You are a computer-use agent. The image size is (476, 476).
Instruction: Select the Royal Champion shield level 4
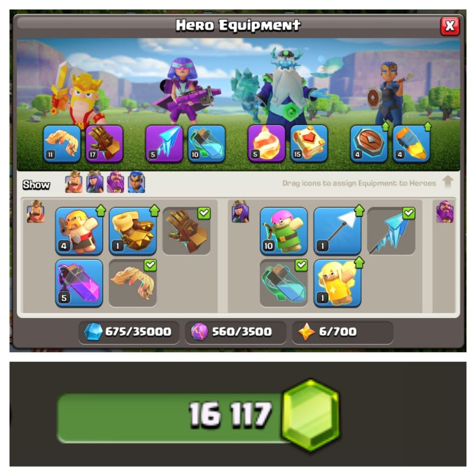click(369, 144)
